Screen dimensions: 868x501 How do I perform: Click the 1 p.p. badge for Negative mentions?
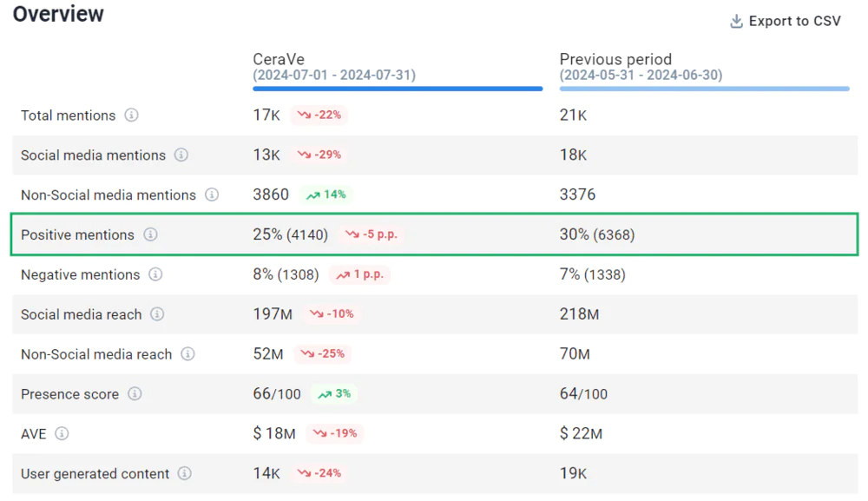pyautogui.click(x=360, y=274)
